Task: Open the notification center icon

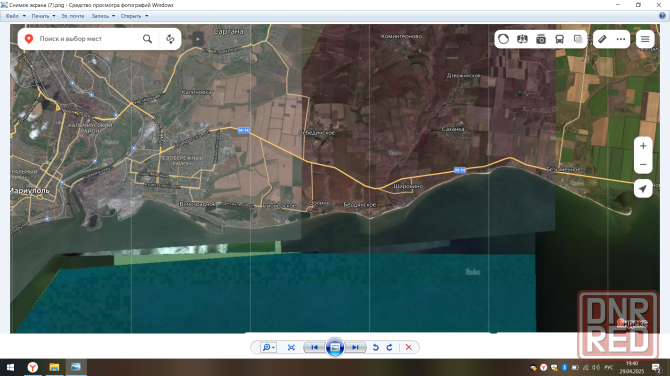Action: click(x=656, y=367)
